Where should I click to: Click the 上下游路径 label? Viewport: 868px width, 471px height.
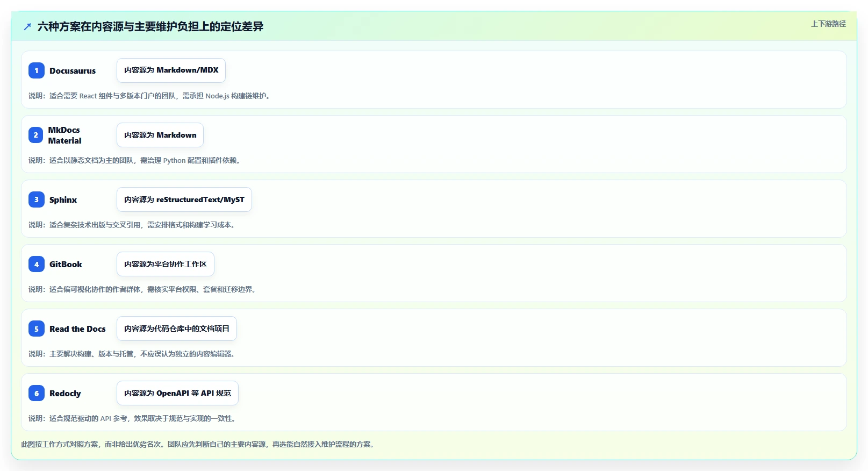tap(828, 24)
